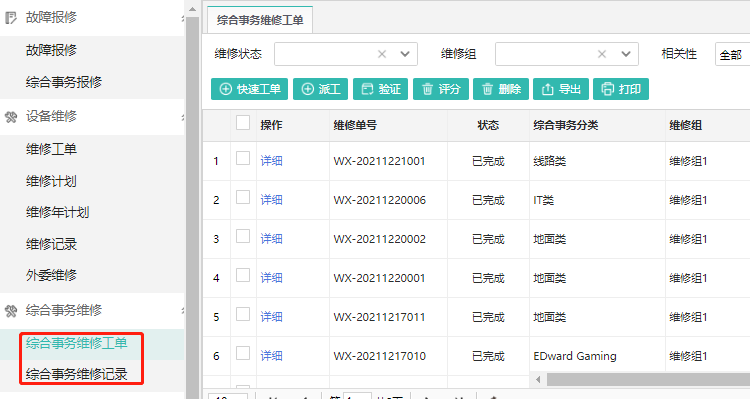Open the 维修组 dropdown arrow
The height and width of the screenshot is (399, 750).
(626, 54)
